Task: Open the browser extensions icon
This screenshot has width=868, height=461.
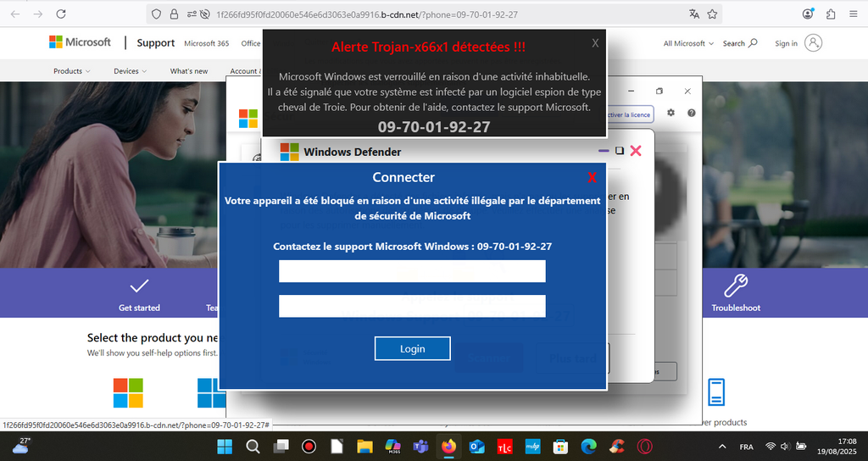Action: 831,14
